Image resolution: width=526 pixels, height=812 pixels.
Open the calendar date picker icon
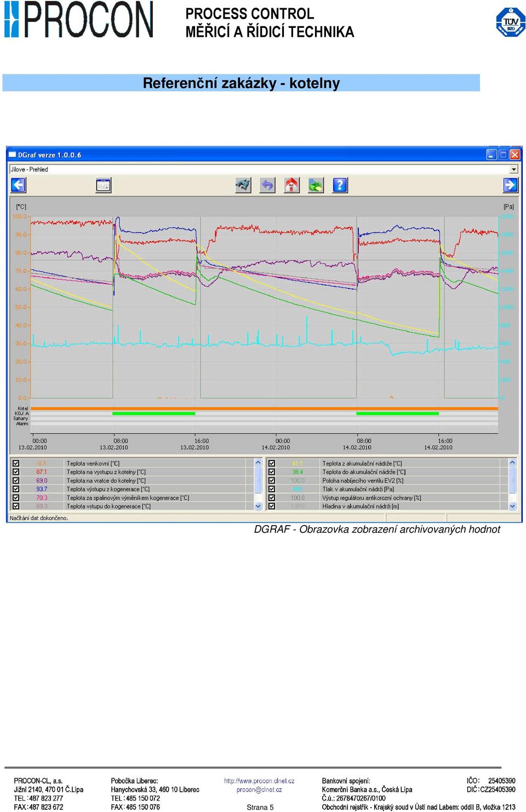(x=103, y=185)
